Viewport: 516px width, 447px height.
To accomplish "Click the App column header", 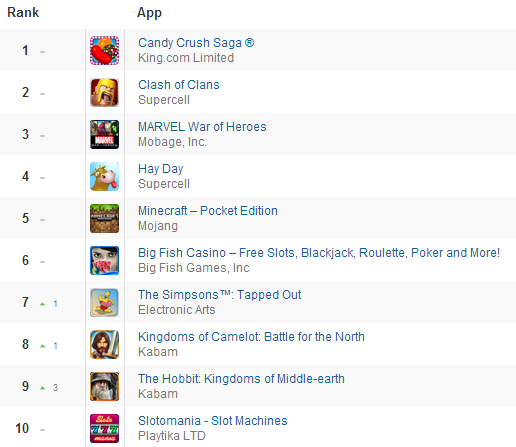I will coord(149,13).
